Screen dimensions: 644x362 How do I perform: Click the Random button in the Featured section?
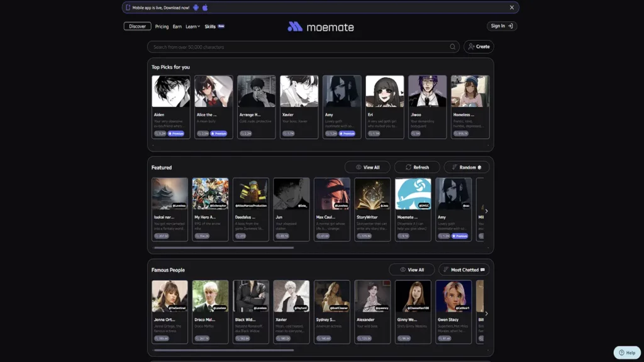click(x=466, y=167)
